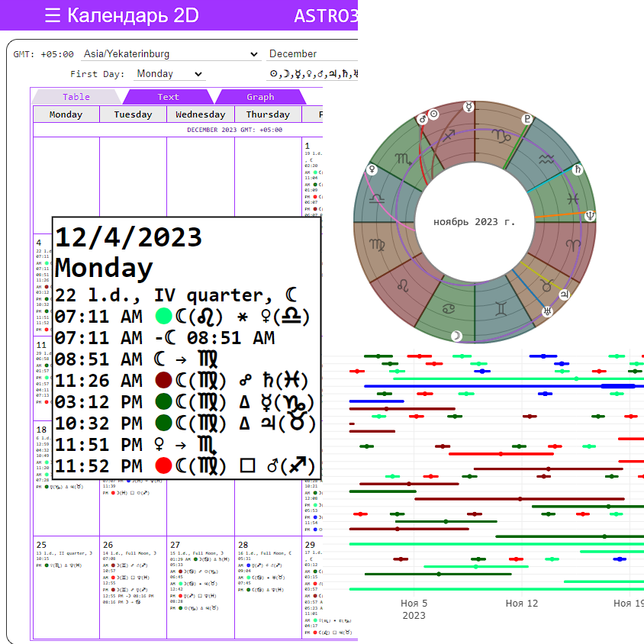Select the Neptune trident marker
Image resolution: width=644 pixels, height=644 pixels.
589,216
